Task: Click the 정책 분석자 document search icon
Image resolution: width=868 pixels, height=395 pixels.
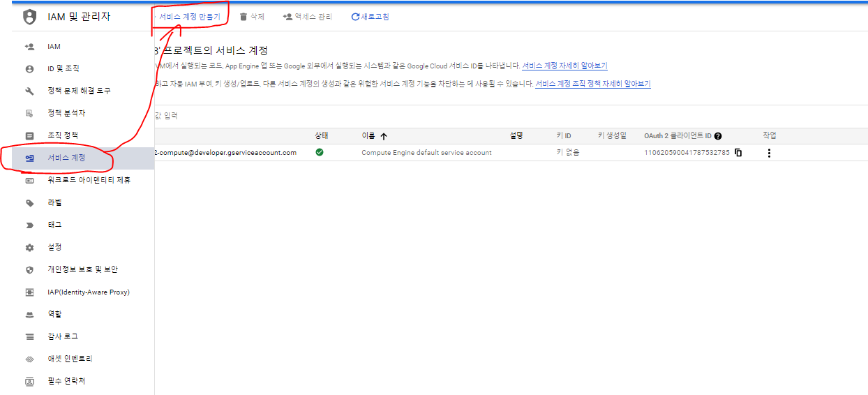Action: [x=29, y=114]
